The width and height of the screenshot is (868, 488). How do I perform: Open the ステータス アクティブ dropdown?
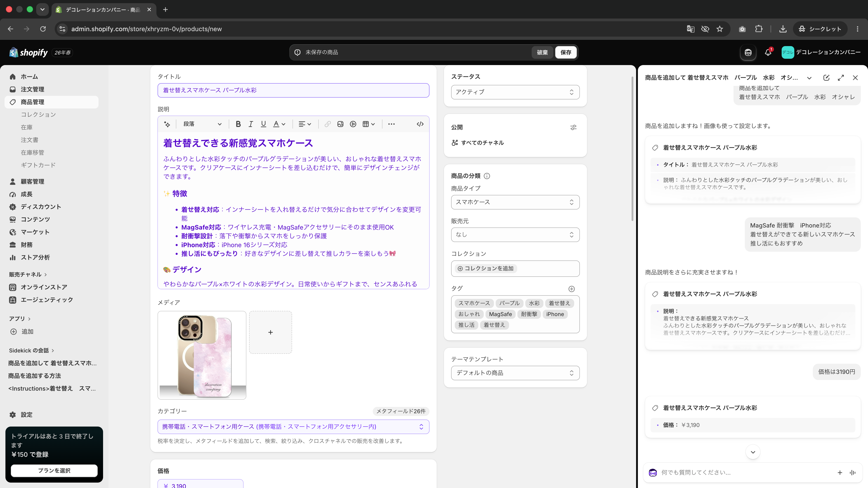point(515,92)
